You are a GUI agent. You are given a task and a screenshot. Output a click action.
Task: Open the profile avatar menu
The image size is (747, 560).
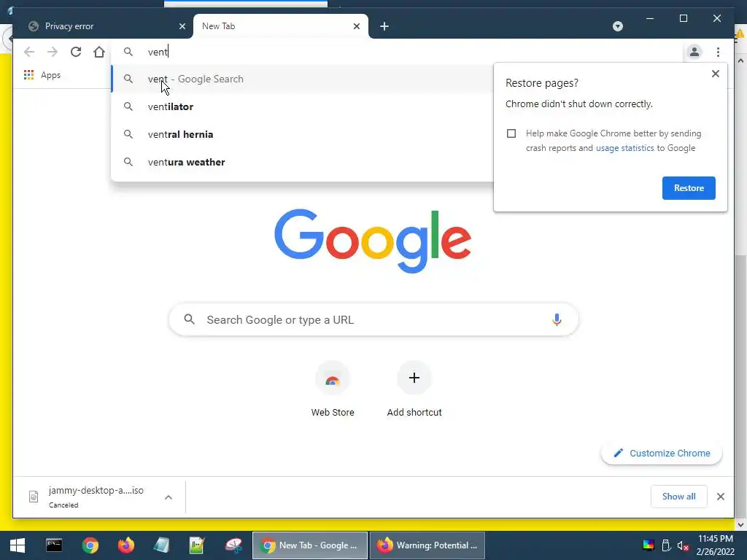click(694, 52)
